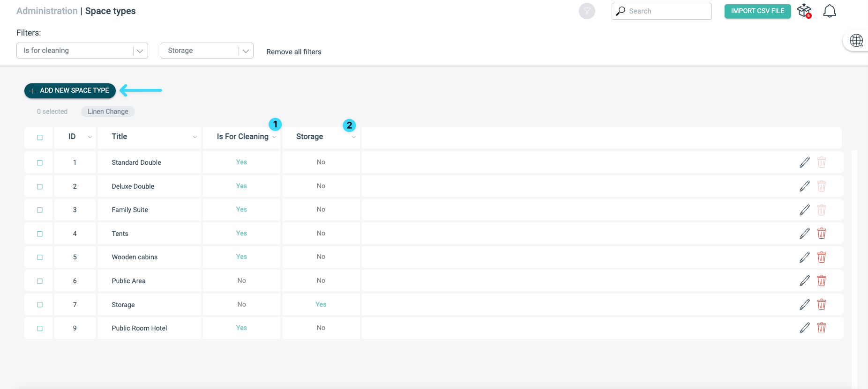This screenshot has height=389, width=868.
Task: Open the Is for cleaning filter dropdown
Action: pyautogui.click(x=82, y=51)
